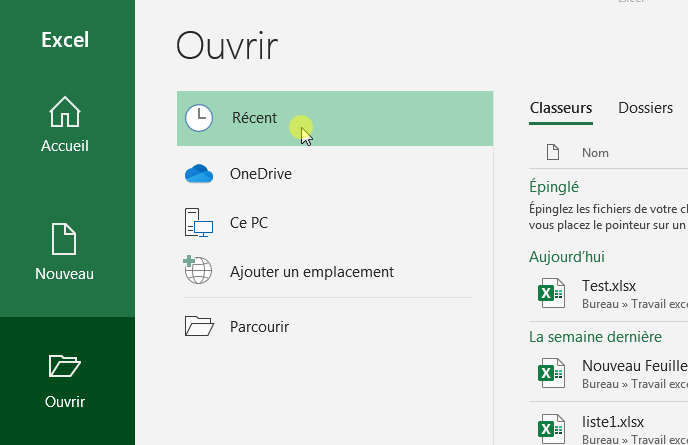
Task: Click the Ouvrir open-folder icon in sidebar
Action: pyautogui.click(x=65, y=366)
